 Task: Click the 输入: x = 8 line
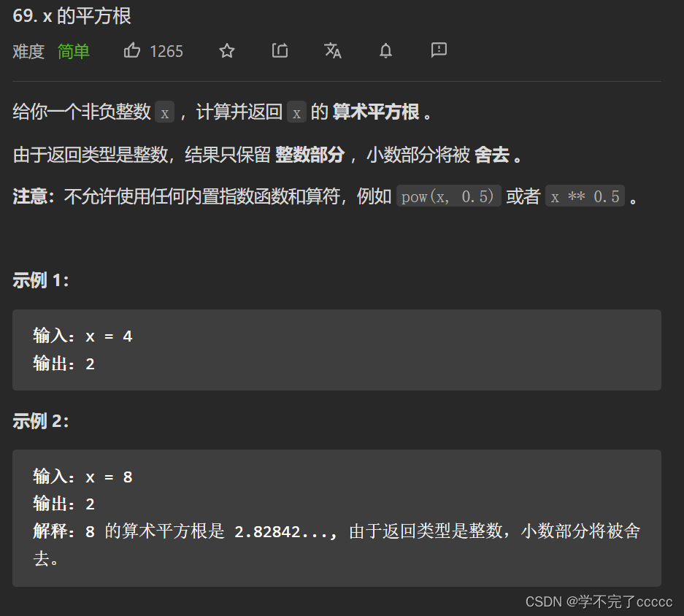[83, 477]
